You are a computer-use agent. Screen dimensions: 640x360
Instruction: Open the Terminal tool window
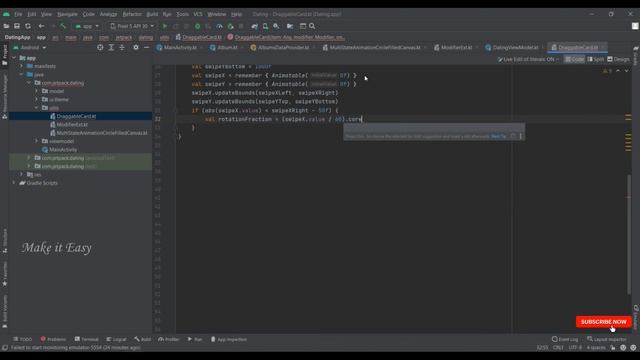point(87,339)
